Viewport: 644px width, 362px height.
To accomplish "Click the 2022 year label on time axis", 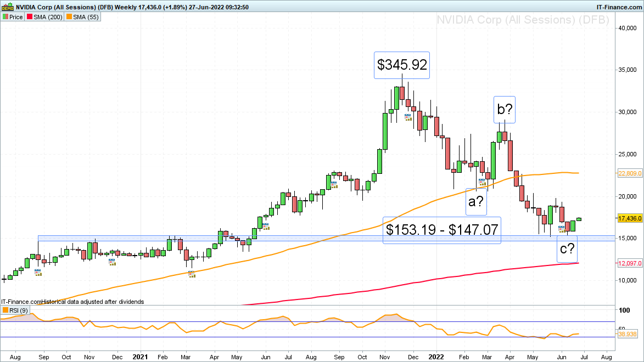I will click(436, 357).
